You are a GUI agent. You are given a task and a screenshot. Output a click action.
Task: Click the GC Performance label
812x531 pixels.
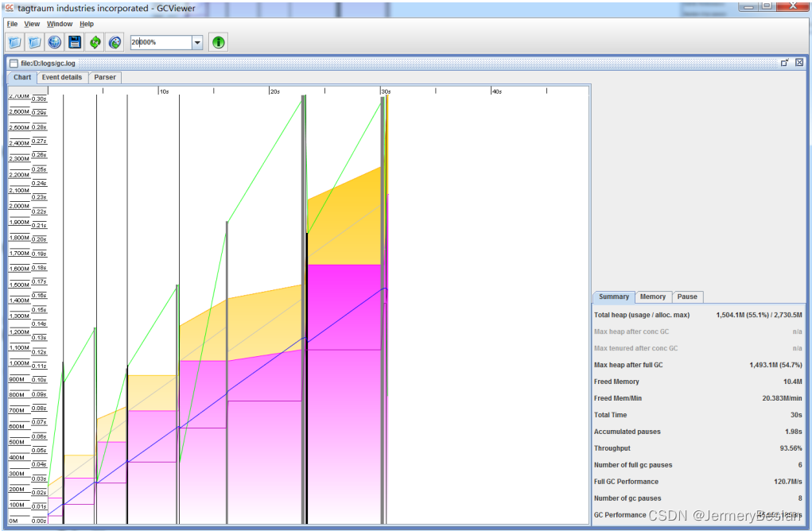(620, 514)
